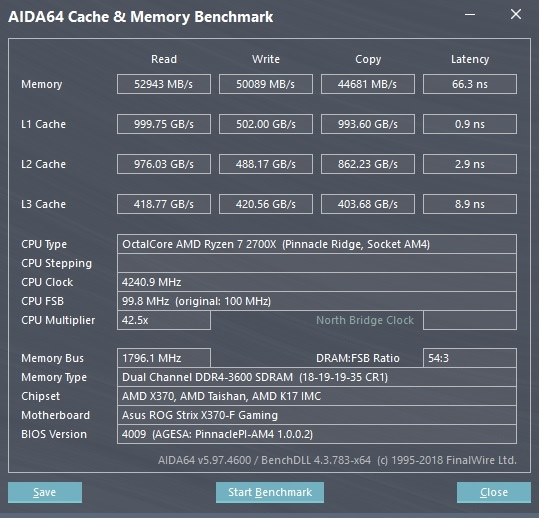The image size is (547, 527).
Task: Click the Memory Latency value box
Action: (470, 84)
